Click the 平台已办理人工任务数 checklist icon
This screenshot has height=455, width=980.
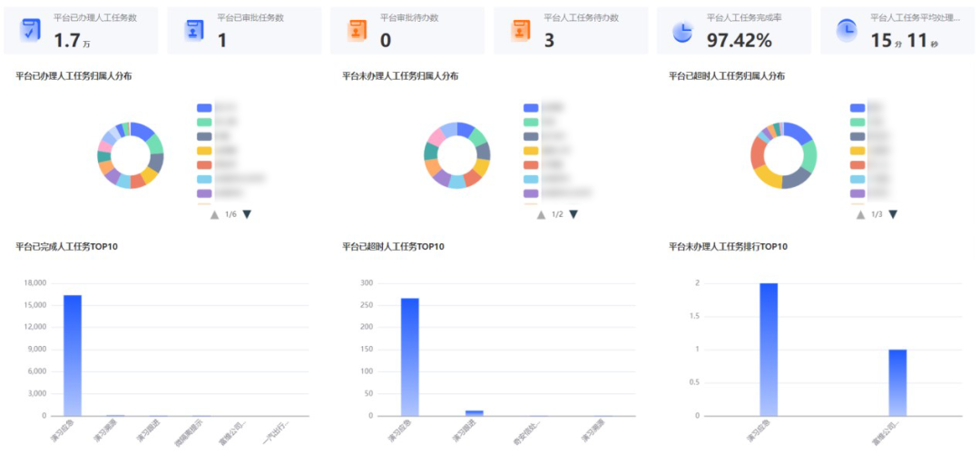30,31
